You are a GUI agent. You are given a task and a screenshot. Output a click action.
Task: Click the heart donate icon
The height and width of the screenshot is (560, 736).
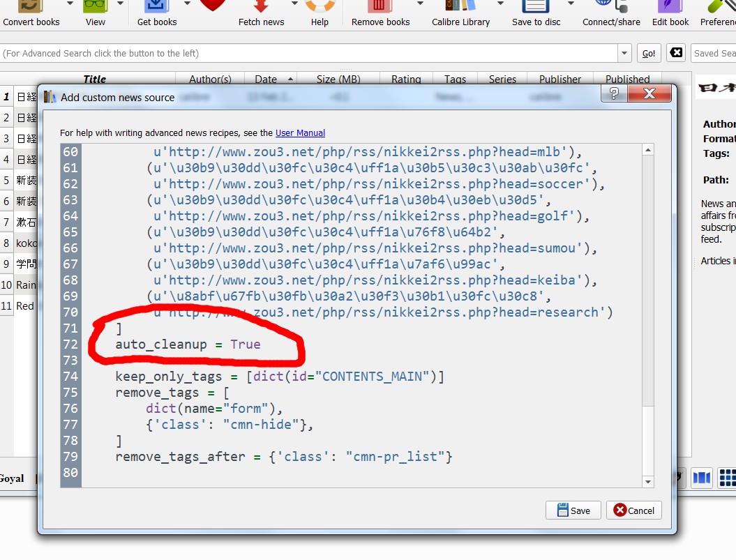pyautogui.click(x=213, y=6)
